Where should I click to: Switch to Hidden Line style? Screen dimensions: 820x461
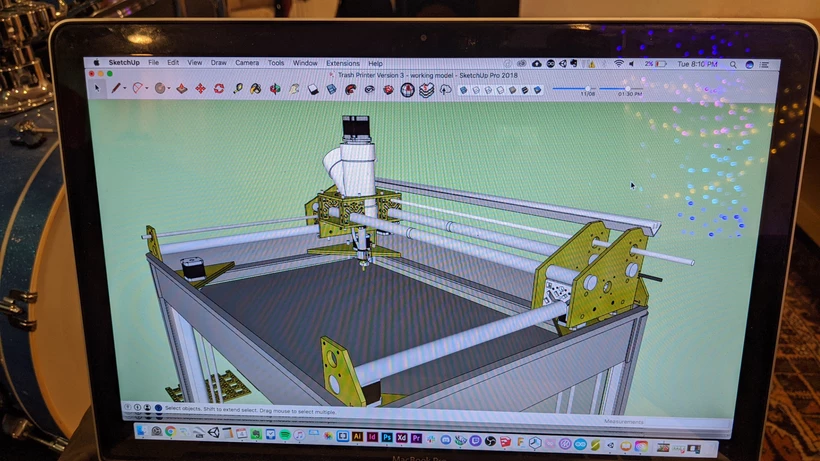500,90
